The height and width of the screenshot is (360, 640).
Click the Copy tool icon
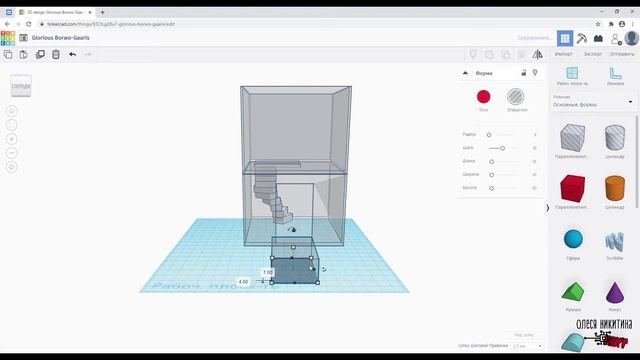click(x=8, y=54)
